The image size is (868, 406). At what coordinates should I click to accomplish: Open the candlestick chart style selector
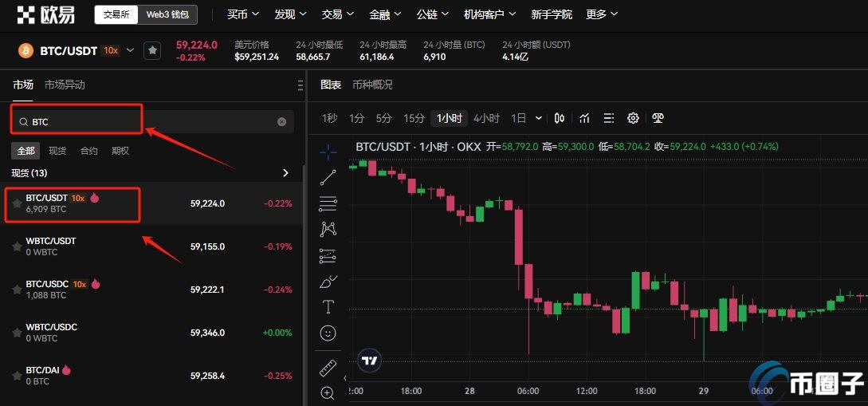coord(559,118)
